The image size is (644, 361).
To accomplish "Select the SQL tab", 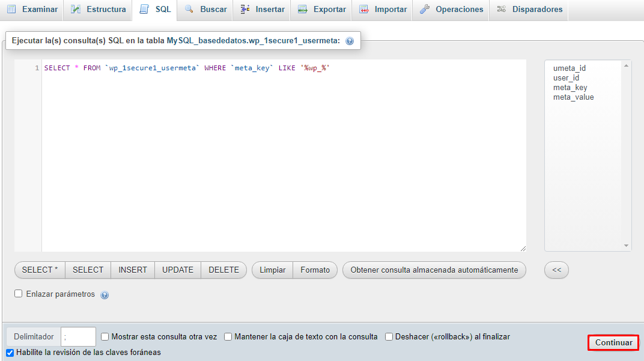I will click(x=154, y=10).
